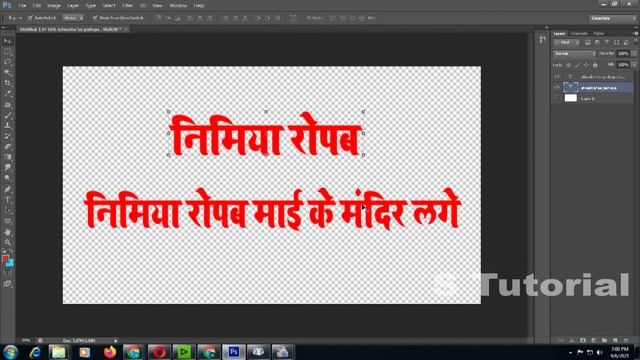
Task: Open status bar info arrow menu
Action: (116, 340)
